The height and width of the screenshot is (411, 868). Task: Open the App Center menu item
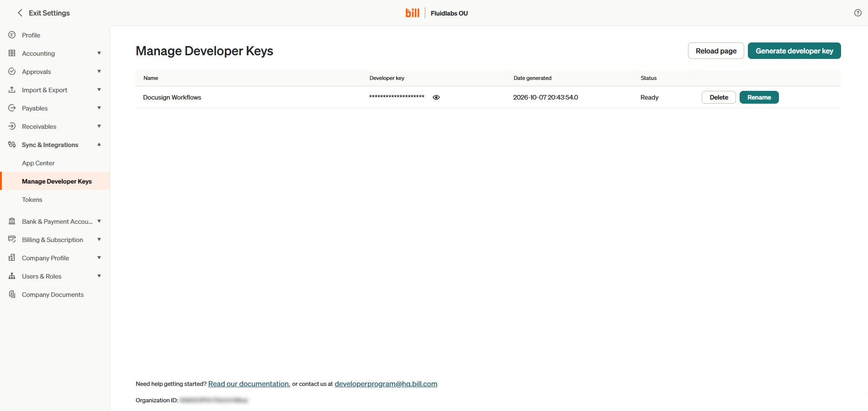point(55,163)
